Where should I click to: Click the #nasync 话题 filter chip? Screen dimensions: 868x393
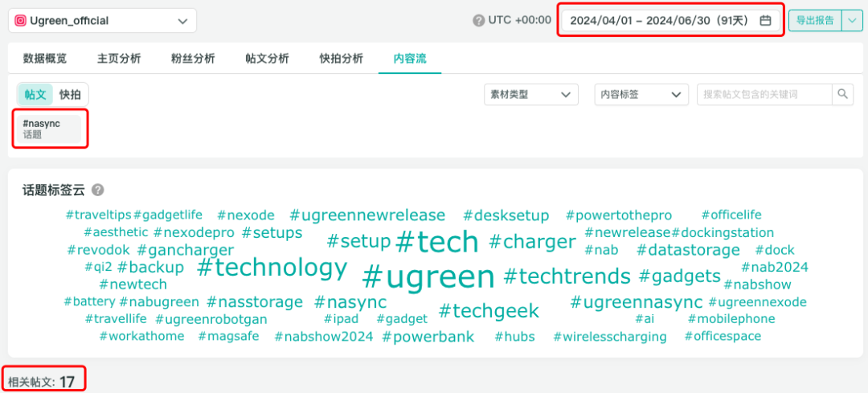click(49, 129)
